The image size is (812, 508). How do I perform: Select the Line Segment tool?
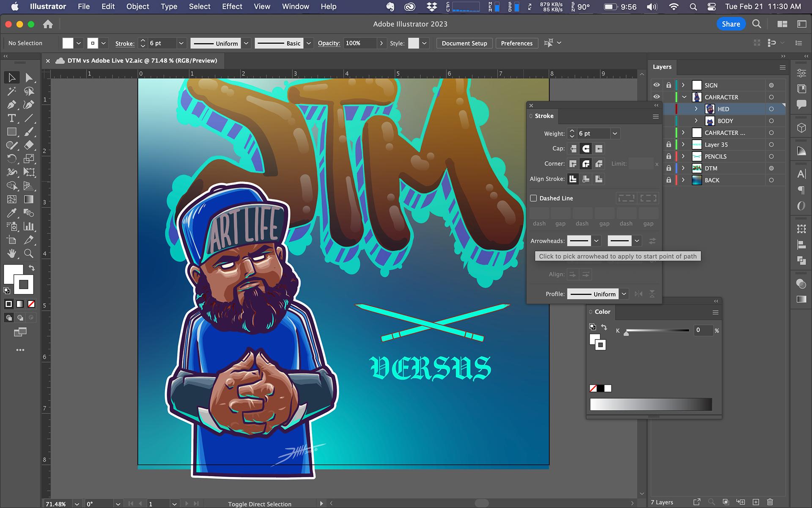[x=29, y=118]
